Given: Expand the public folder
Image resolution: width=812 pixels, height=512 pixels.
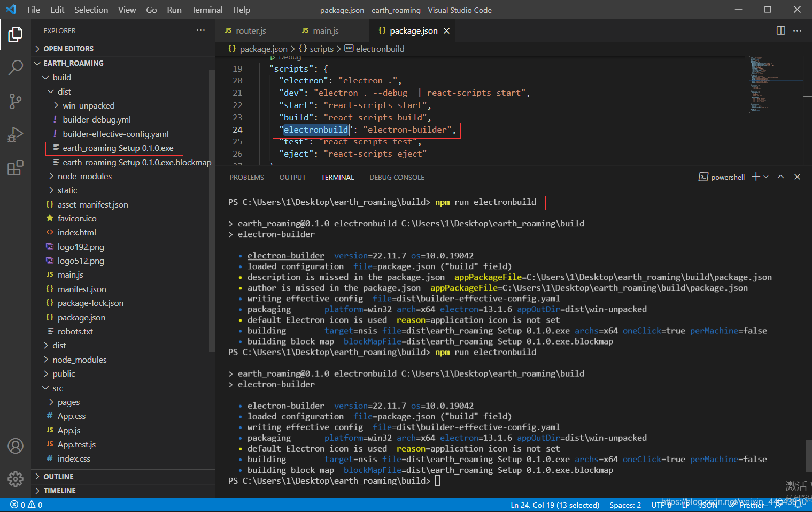Looking at the screenshot, I should tap(123, 373).
